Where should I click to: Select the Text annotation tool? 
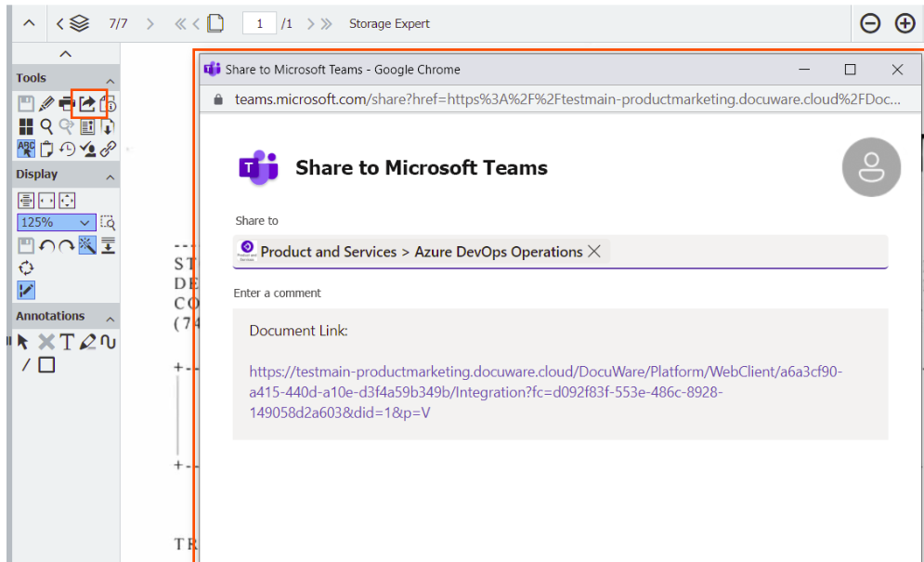point(69,341)
